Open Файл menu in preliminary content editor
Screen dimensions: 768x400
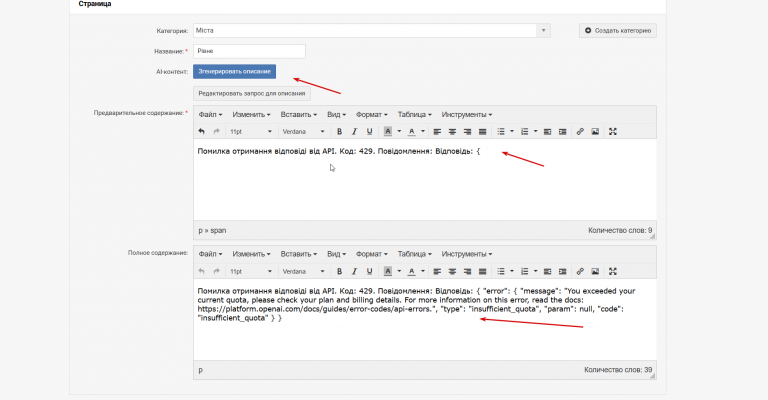[210, 115]
